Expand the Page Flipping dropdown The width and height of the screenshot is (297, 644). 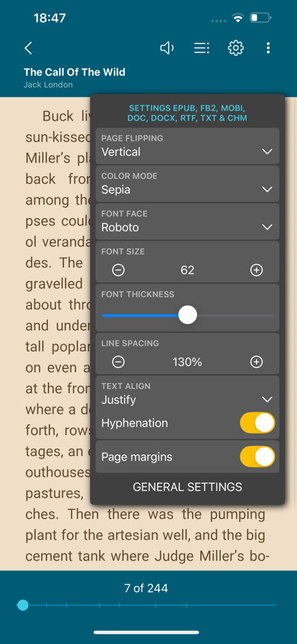[188, 146]
